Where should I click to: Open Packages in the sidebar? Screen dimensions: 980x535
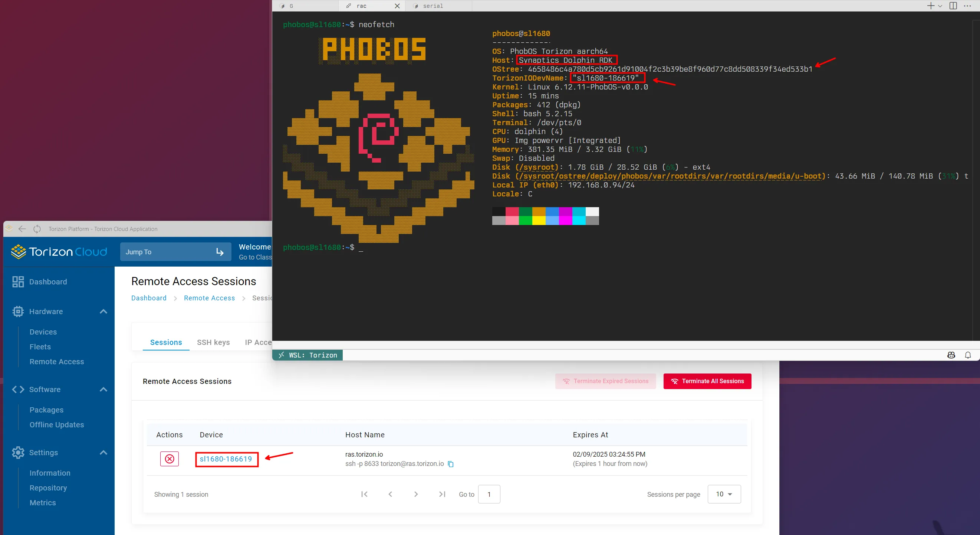pos(46,410)
